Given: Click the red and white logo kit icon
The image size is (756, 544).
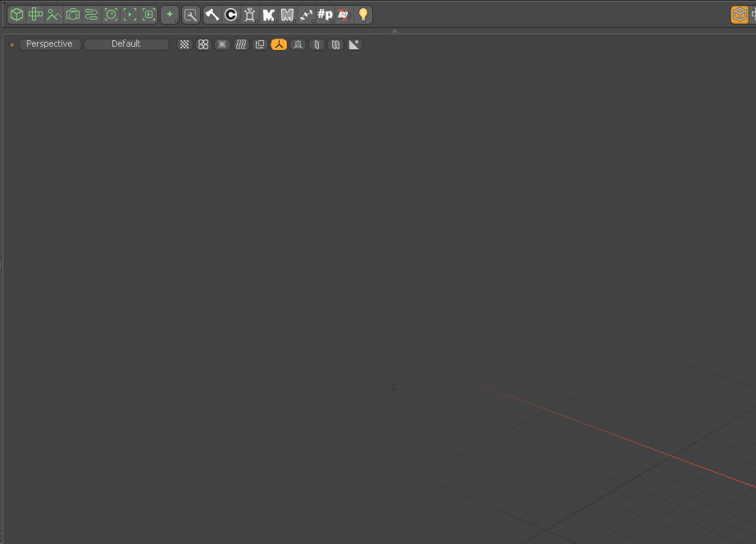Looking at the screenshot, I should coord(344,15).
